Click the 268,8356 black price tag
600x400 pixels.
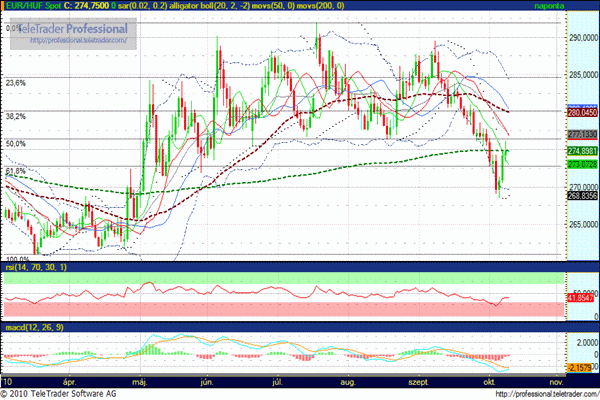(x=581, y=196)
